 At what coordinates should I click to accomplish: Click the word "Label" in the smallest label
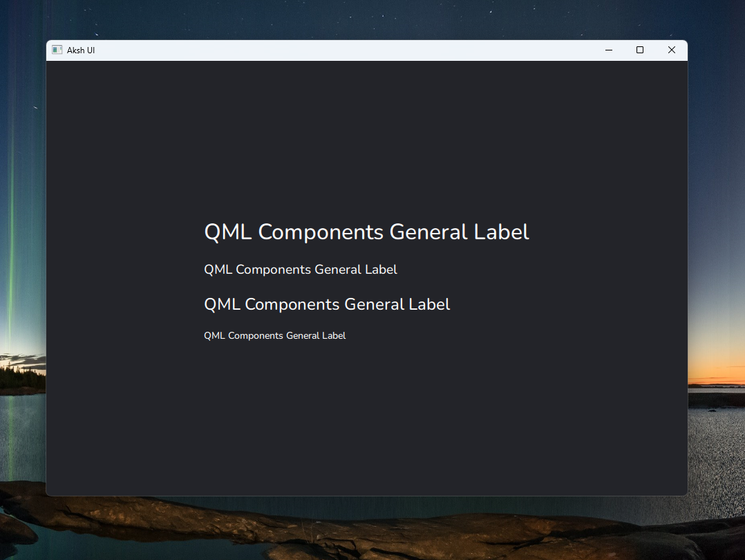333,336
